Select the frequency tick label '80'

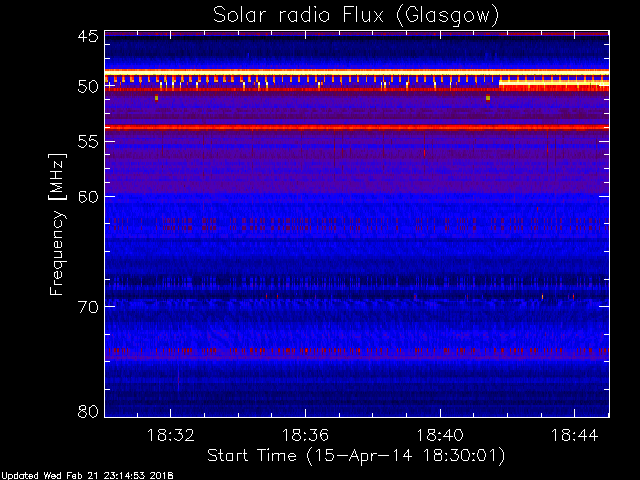pyautogui.click(x=88, y=411)
